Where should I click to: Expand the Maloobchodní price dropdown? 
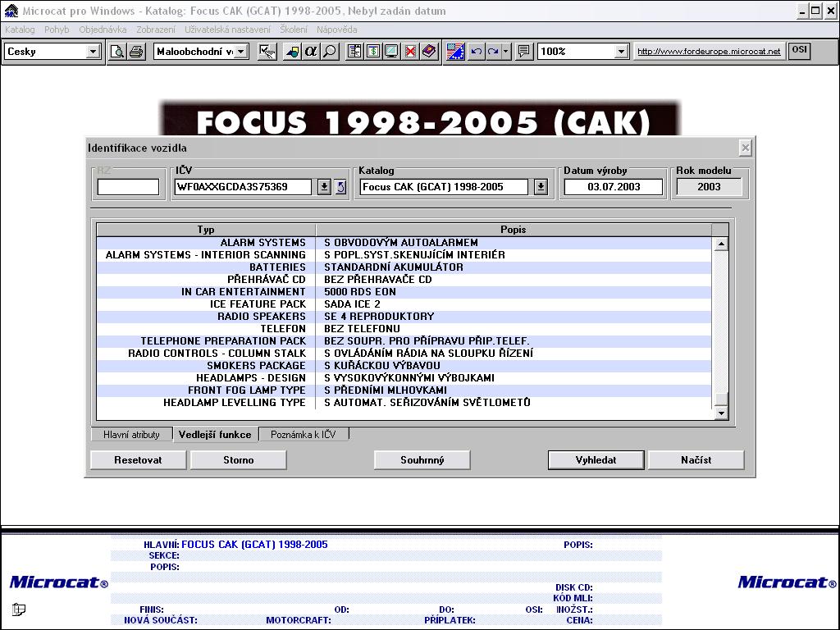(241, 52)
